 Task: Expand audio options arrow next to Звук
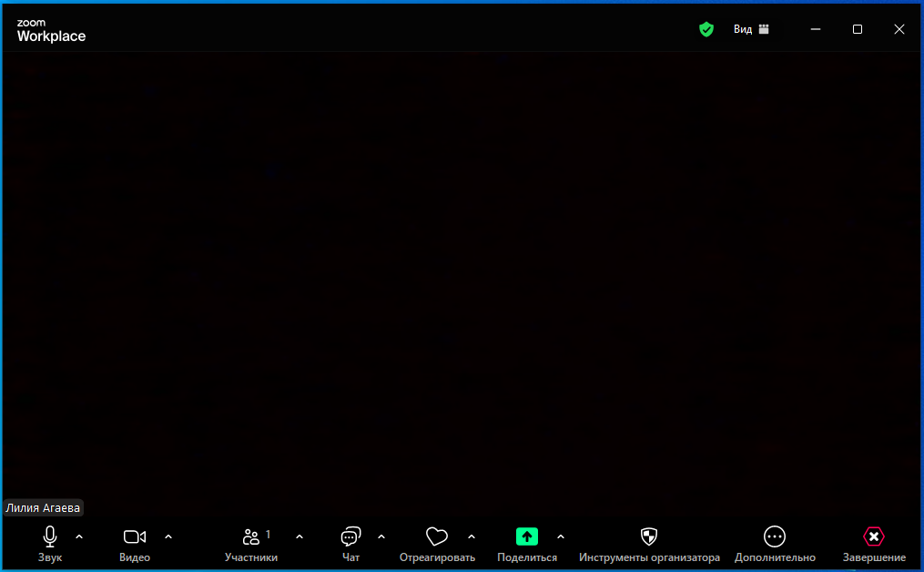pyautogui.click(x=79, y=536)
